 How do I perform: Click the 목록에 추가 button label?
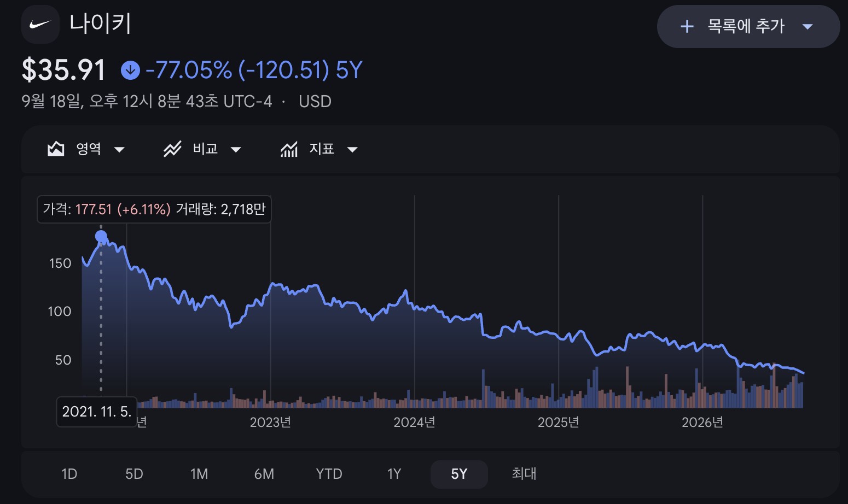point(746,26)
